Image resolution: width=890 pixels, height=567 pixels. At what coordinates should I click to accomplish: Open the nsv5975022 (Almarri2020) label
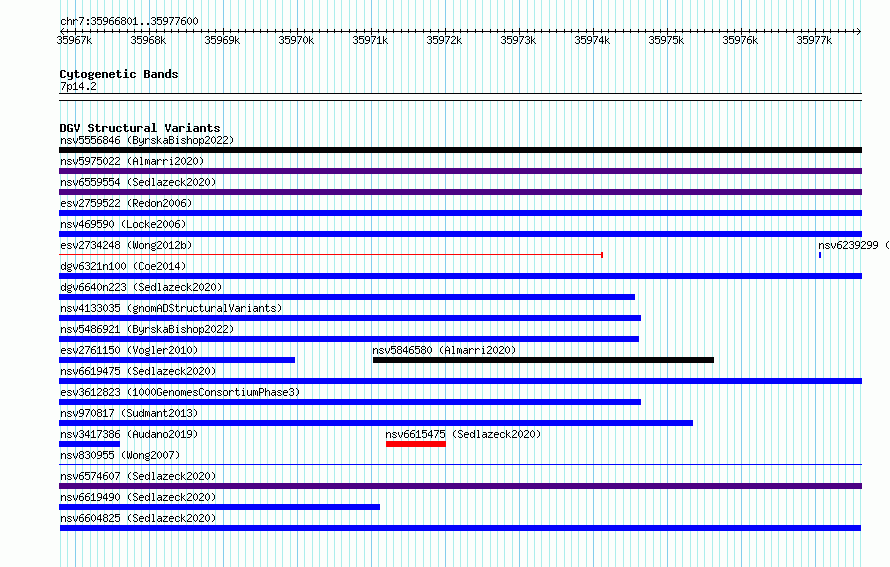click(132, 161)
